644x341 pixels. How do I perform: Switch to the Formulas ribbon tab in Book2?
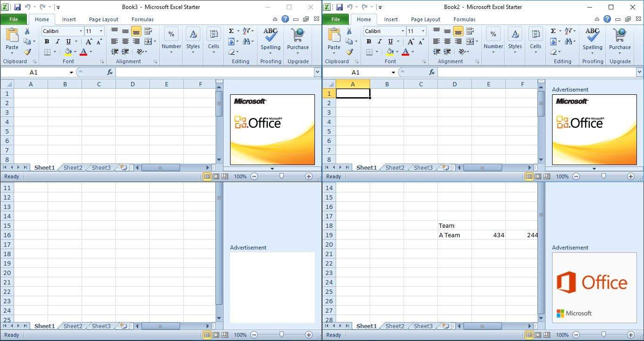tap(464, 19)
